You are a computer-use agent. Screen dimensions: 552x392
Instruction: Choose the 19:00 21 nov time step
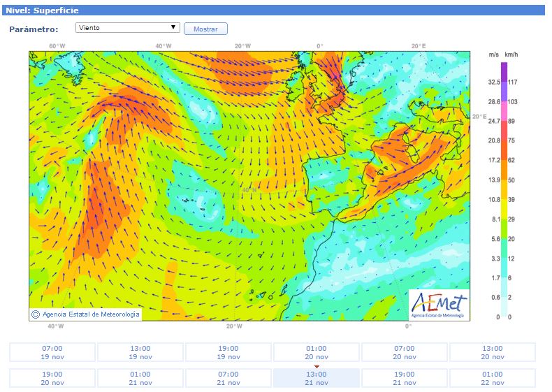405,378
